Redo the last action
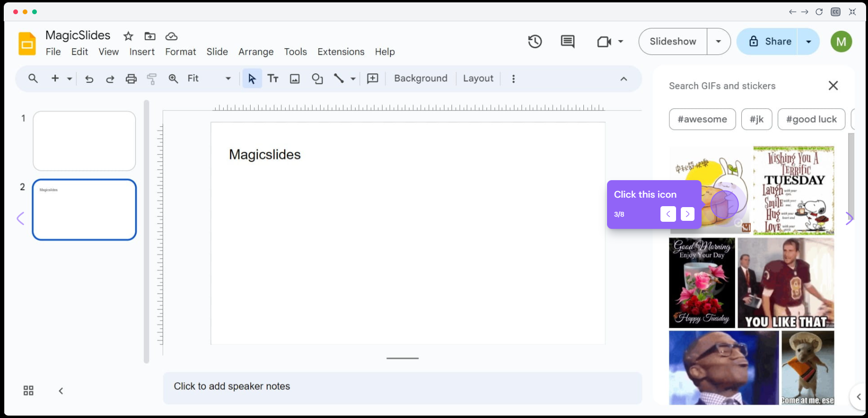Screen dimensions: 868x418 pos(110,79)
